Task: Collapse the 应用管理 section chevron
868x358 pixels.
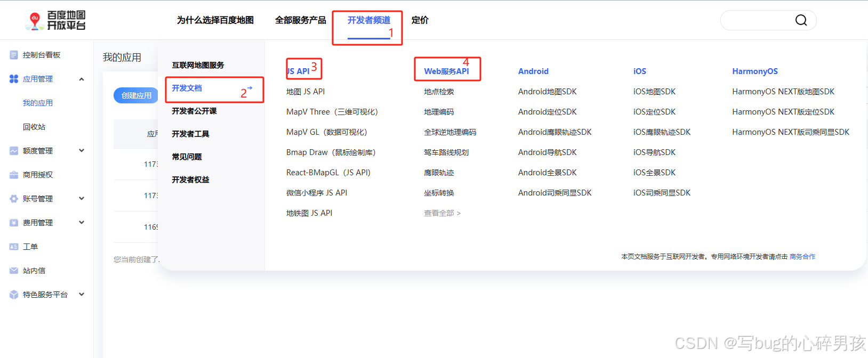Action: pyautogui.click(x=82, y=79)
